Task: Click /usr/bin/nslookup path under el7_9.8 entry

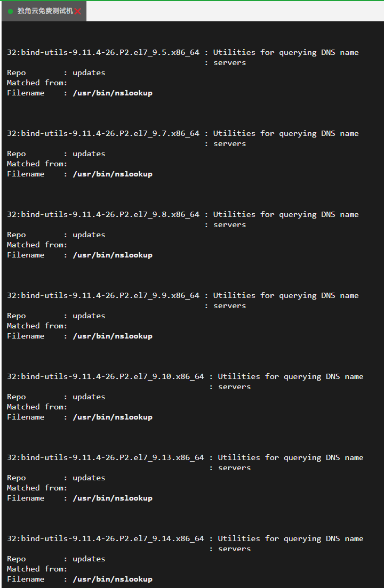Action: click(113, 255)
